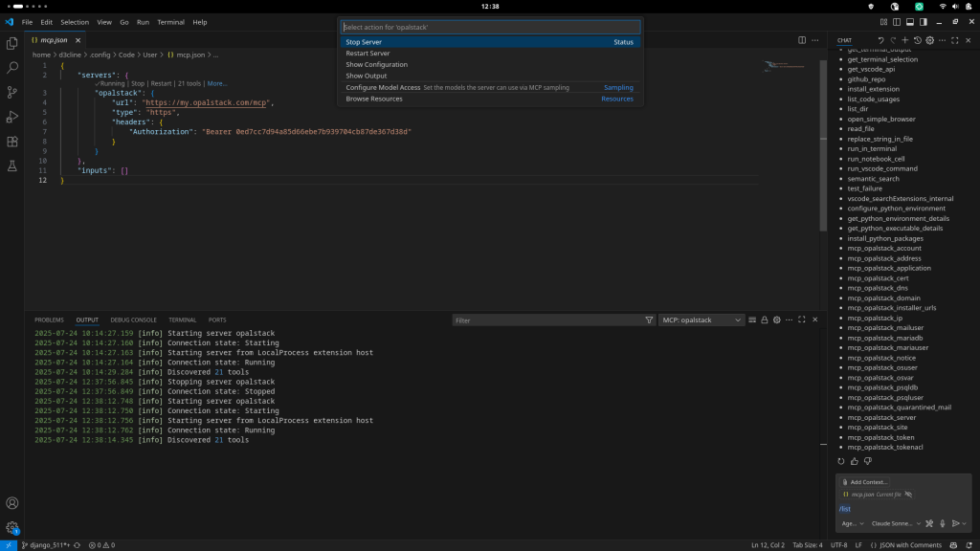
Task: Switch to the Ports tab
Action: tap(217, 320)
